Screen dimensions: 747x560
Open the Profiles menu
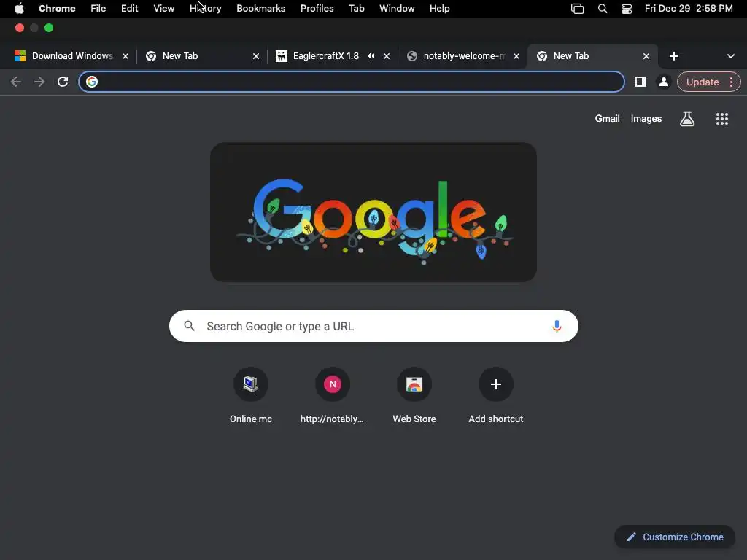point(317,9)
